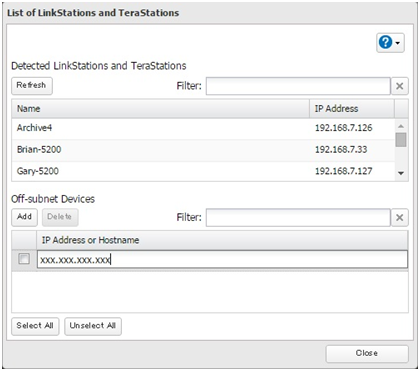This screenshot has height=370, width=419.
Task: Click the IP Address or Hostname column header
Action: click(222, 240)
